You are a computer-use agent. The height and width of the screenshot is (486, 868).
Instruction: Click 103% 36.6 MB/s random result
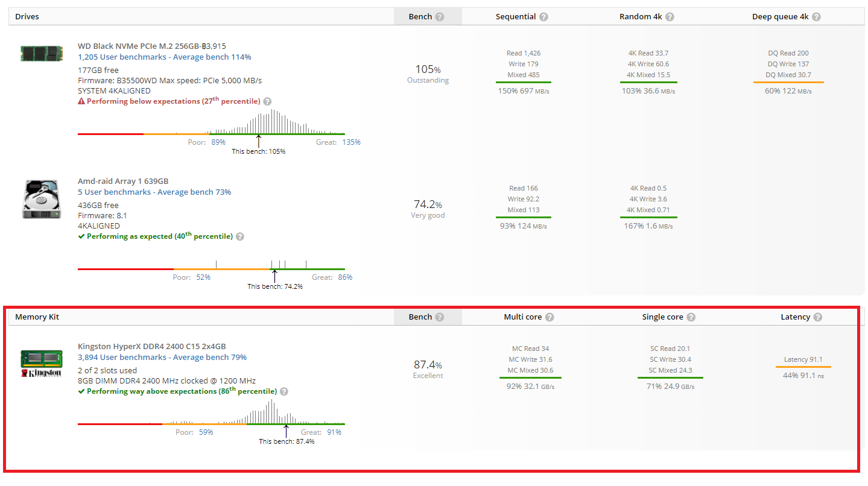[x=648, y=91]
